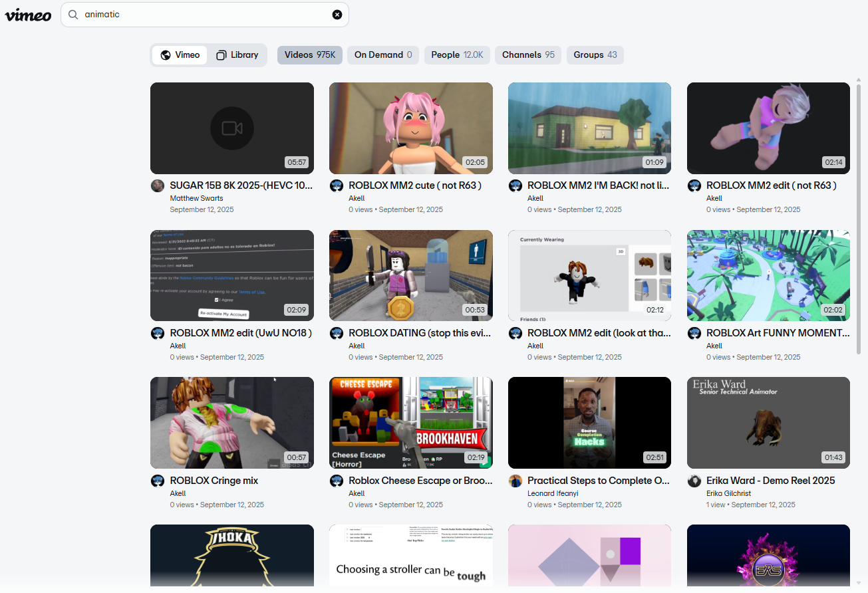Open the ROBLOX MM2 edit (UwU NO18 ) title
Viewport: 868px width, 593px height.
(x=241, y=333)
